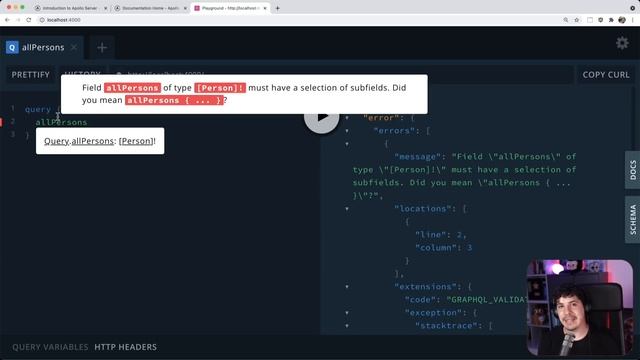Open the browser profile avatar
Viewport: 640px width, 360px height.
point(622,20)
